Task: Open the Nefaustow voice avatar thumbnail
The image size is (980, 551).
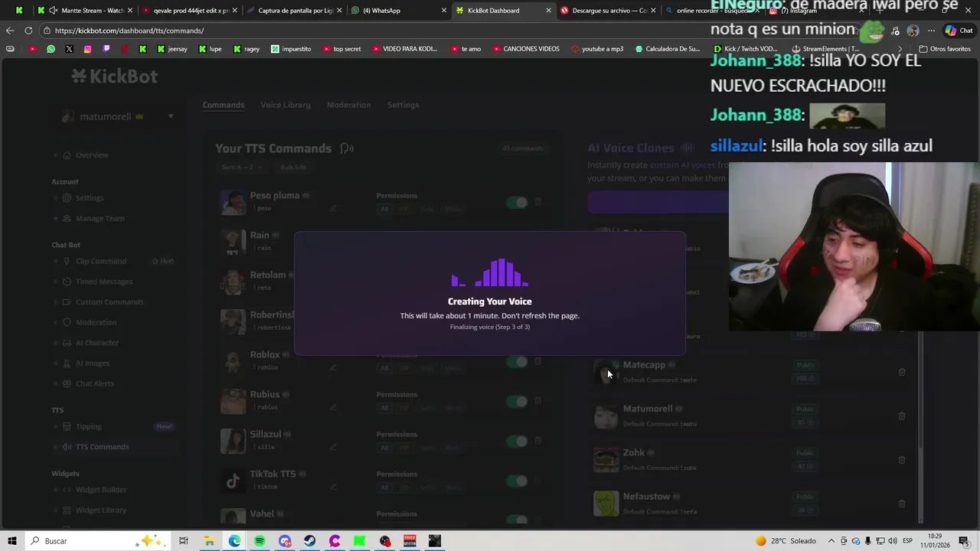Action: (x=606, y=504)
